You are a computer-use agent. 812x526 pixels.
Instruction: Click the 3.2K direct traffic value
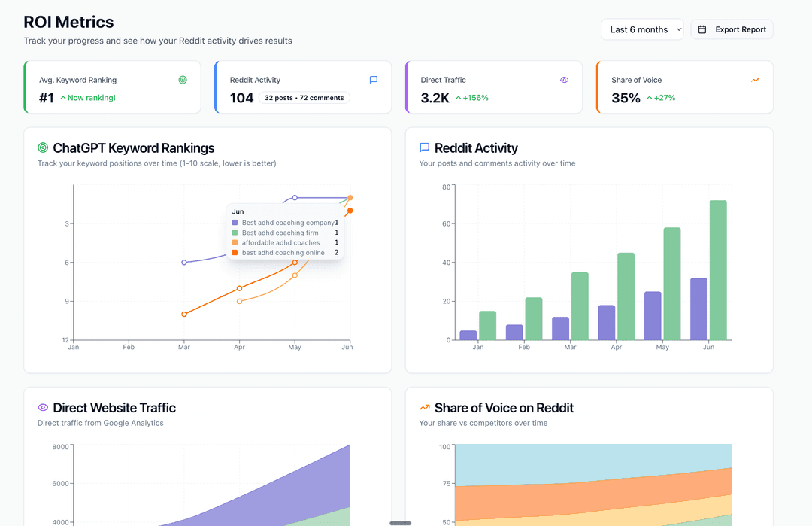pos(435,98)
